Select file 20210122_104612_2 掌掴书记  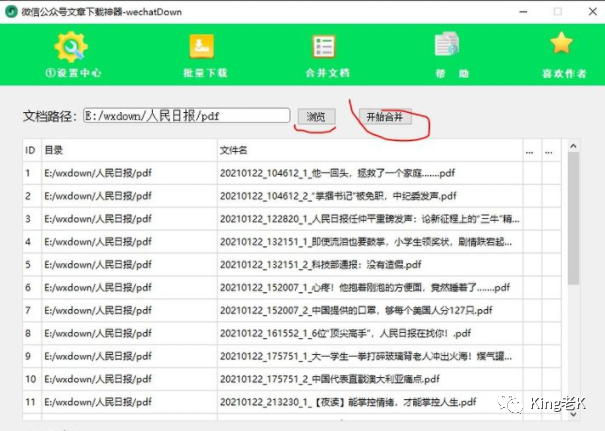pos(370,196)
